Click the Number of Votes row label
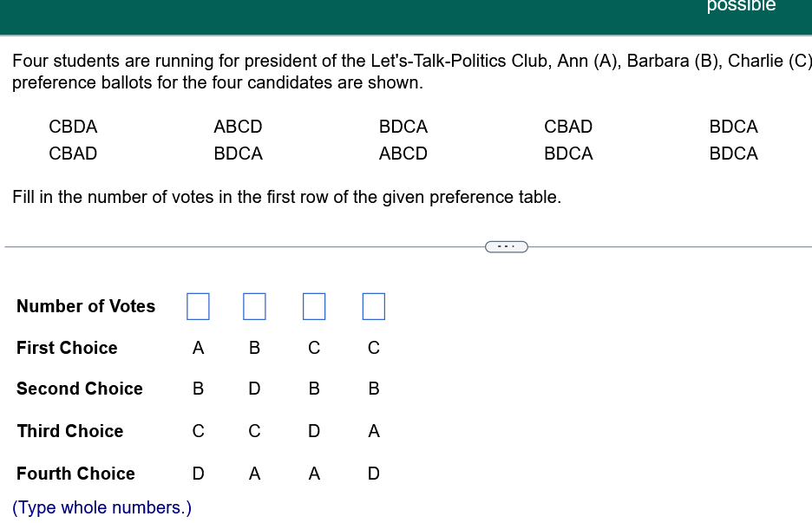Screen dimensions: 812x523 pyautogui.click(x=85, y=306)
